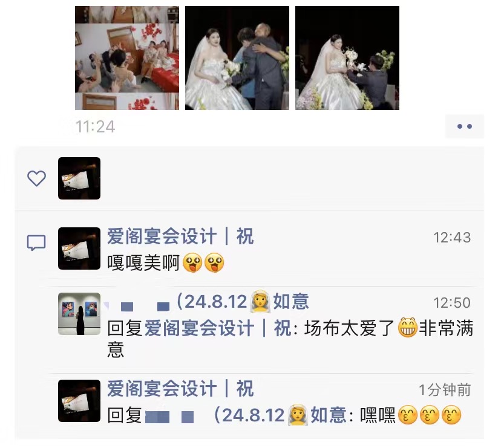Tap the heart like icon
Screen dimensions: 501x448
(36, 178)
